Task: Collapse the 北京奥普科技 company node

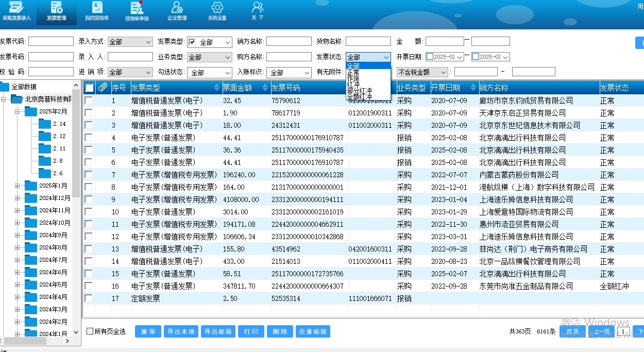Action: tap(3, 99)
